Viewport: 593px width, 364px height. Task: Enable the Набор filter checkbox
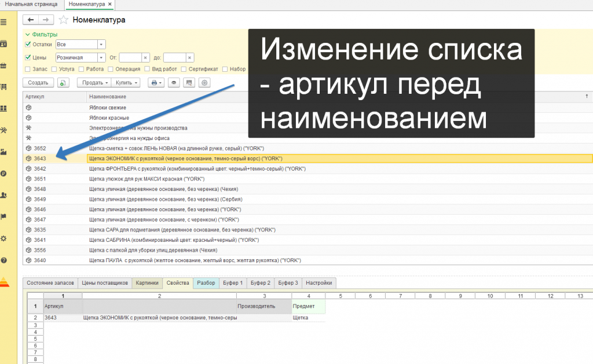[225, 69]
